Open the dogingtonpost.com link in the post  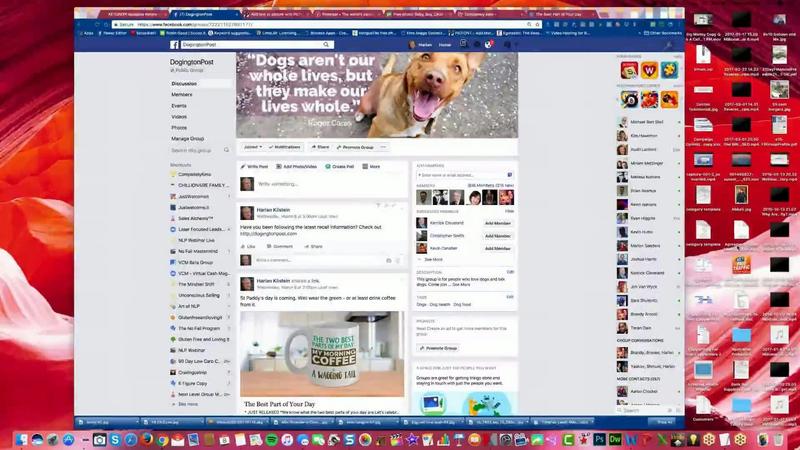click(268, 234)
